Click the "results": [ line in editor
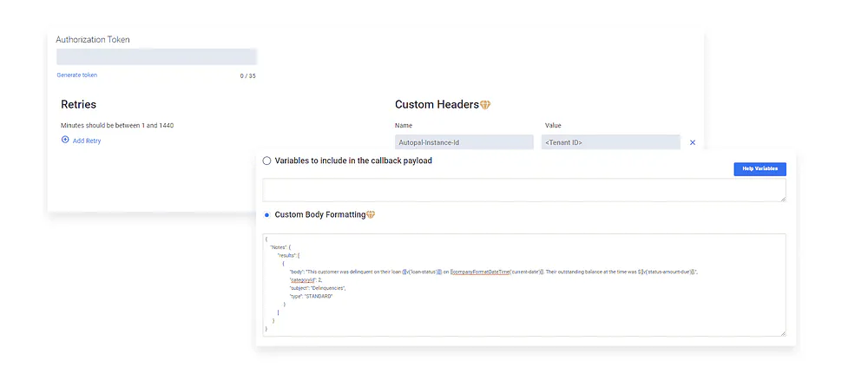This screenshot has height=374, width=868. (x=288, y=256)
